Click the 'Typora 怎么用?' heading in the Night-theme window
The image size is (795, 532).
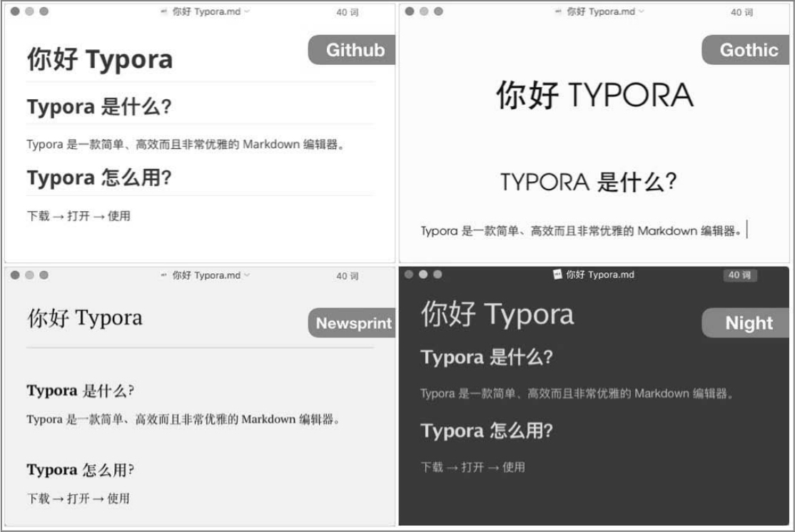(x=487, y=431)
